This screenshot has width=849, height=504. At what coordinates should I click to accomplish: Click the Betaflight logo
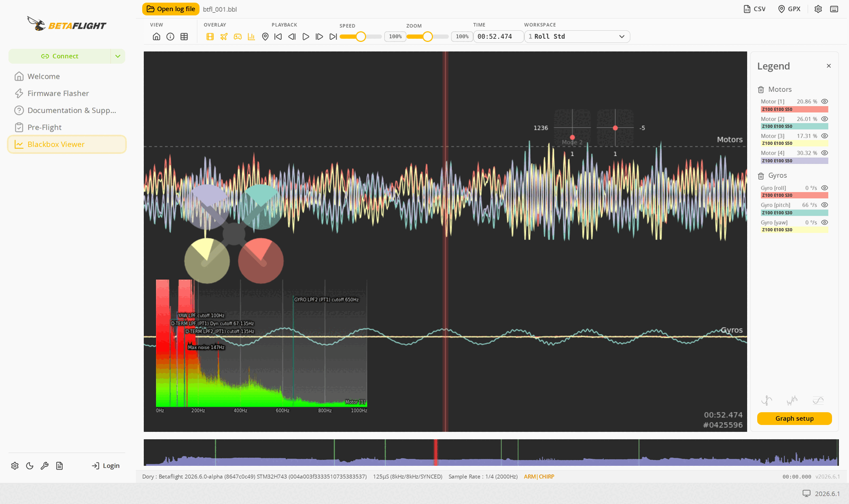click(x=67, y=24)
